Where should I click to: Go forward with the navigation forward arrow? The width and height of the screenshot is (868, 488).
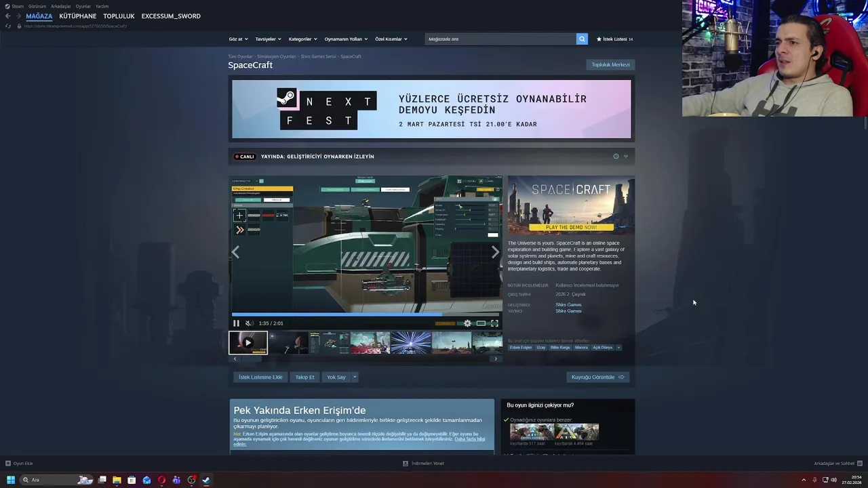pyautogui.click(x=18, y=16)
